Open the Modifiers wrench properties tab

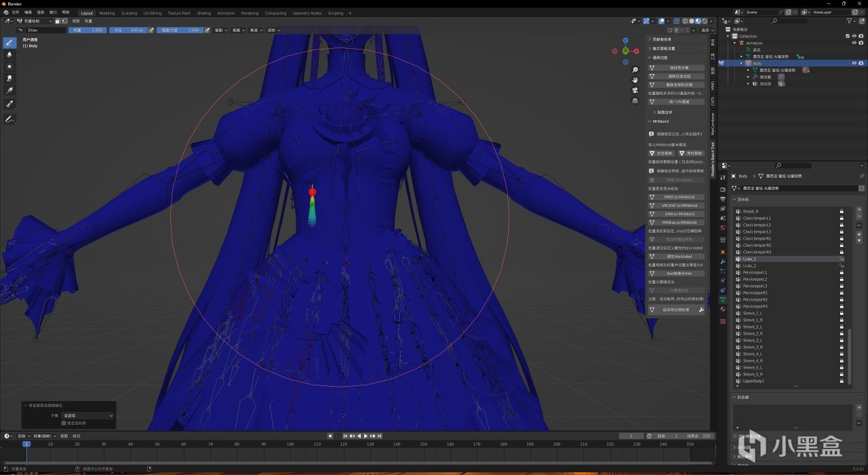click(723, 261)
